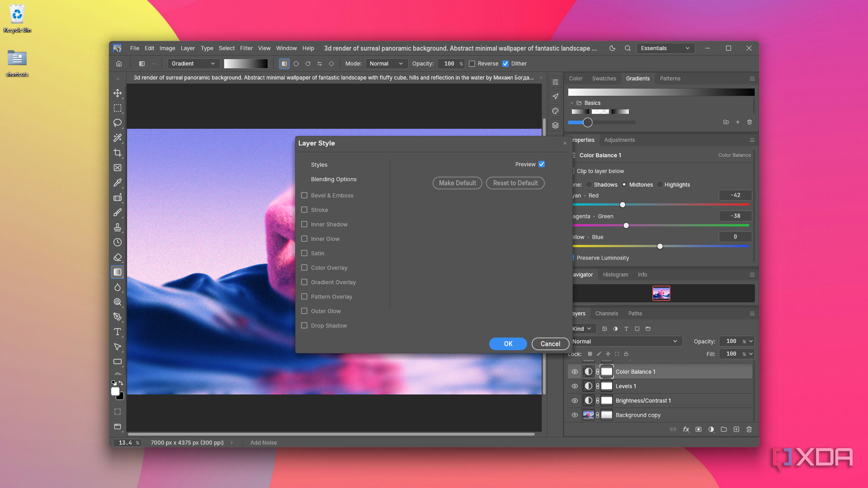Screen dimensions: 868x488
Task: Toggle the Preview checkbox in Layer Style
Action: 542,164
